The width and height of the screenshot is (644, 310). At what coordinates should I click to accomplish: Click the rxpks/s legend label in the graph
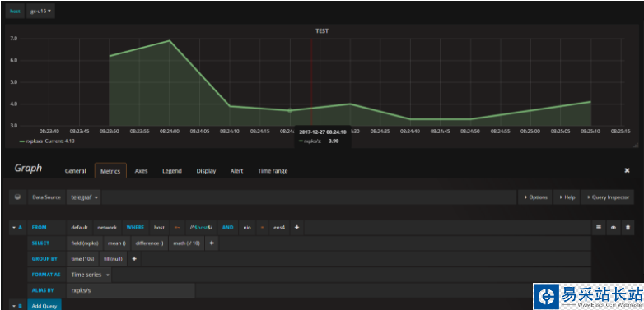(35, 141)
